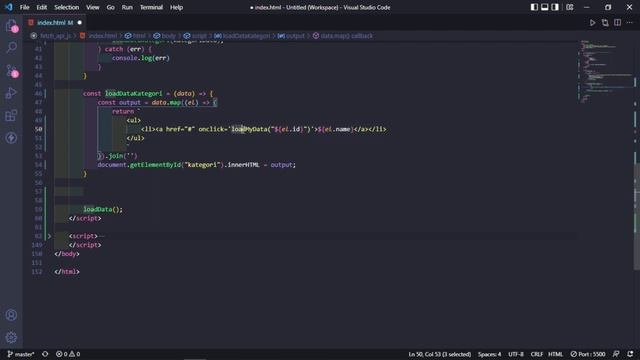Open the output breadcrumb dropdown

(295, 36)
